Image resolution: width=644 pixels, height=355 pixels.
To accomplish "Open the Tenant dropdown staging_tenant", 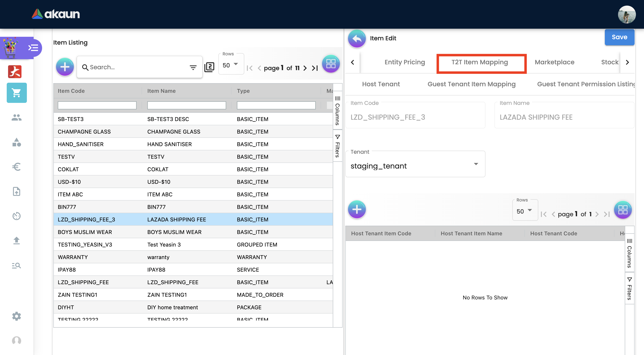I will (415, 166).
